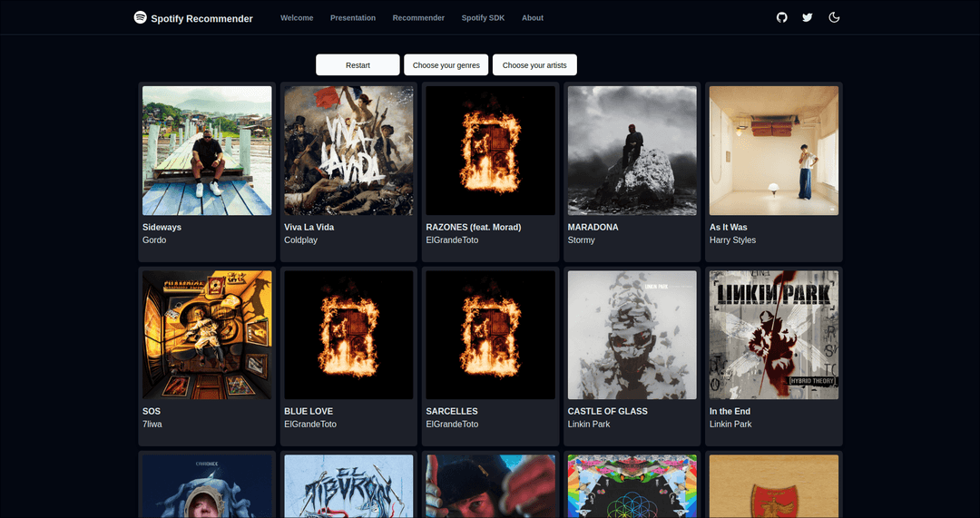Open the About nav item
Screen dimensions: 980x518
[533, 18]
